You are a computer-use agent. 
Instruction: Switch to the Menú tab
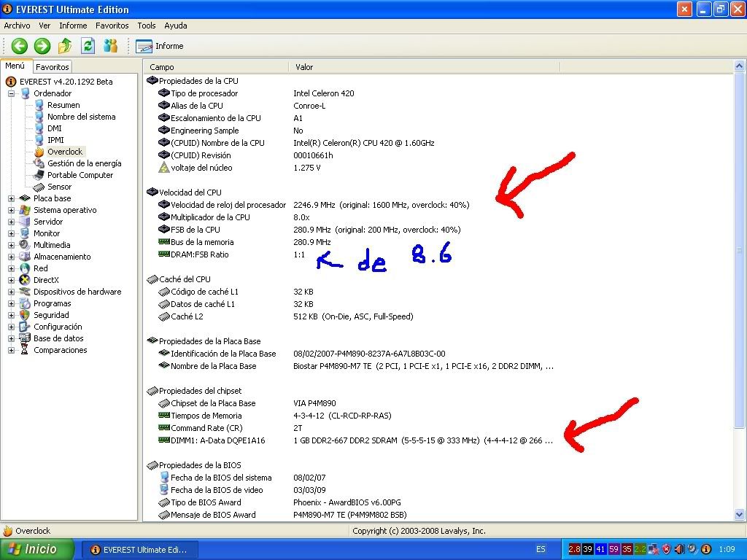(x=15, y=66)
